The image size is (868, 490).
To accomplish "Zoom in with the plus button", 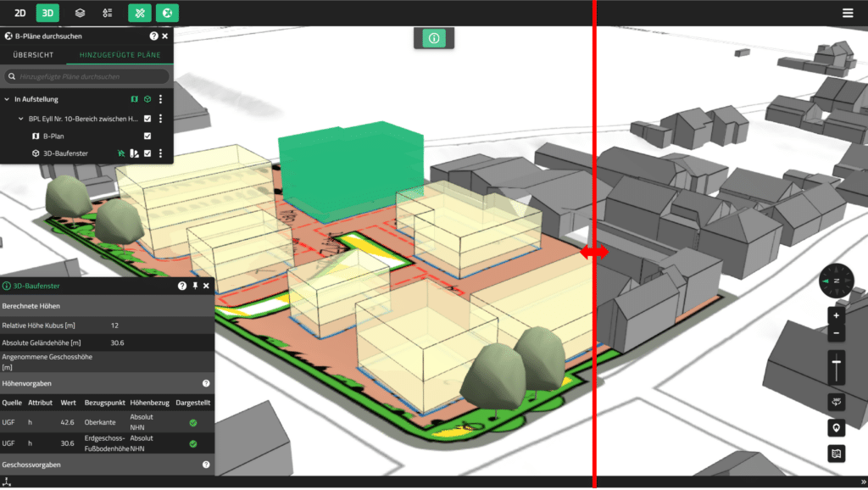I will (x=836, y=315).
